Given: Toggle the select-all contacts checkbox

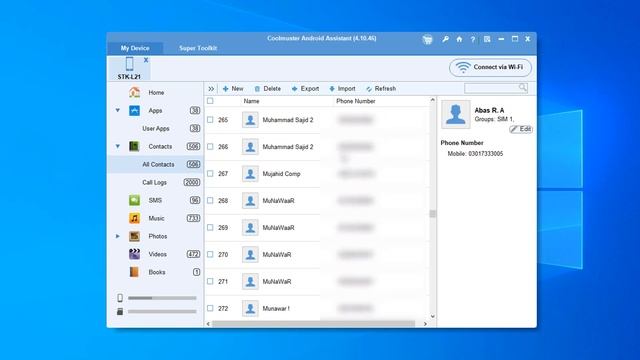Looking at the screenshot, I should click(210, 101).
